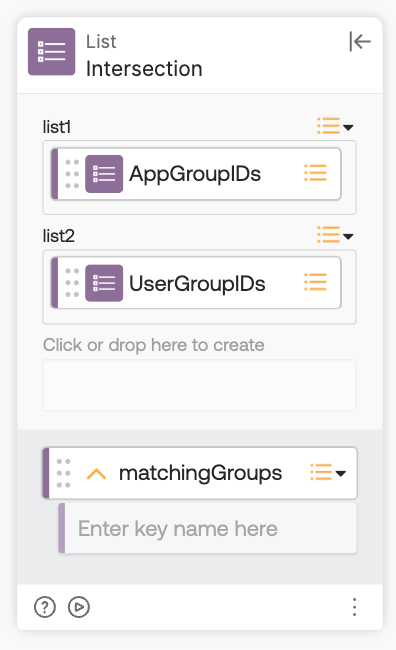The height and width of the screenshot is (650, 396).
Task: Click the purple List Intersection card icon
Action: coord(51,52)
